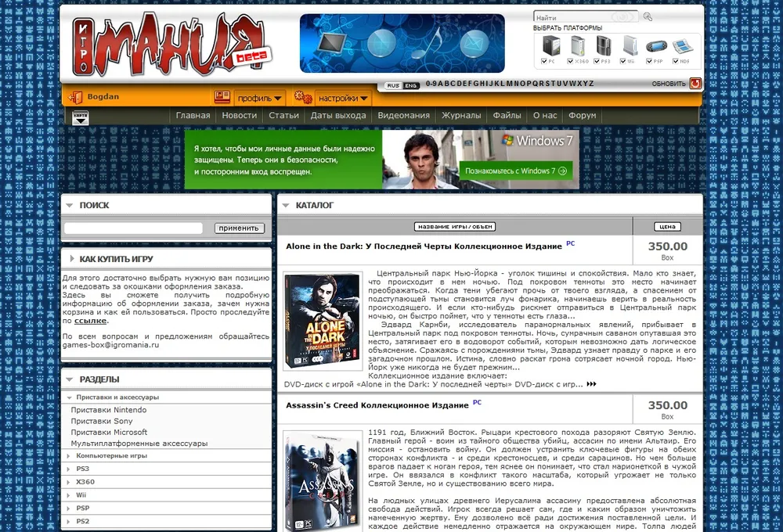Open Приставки Microsoft category

click(109, 432)
